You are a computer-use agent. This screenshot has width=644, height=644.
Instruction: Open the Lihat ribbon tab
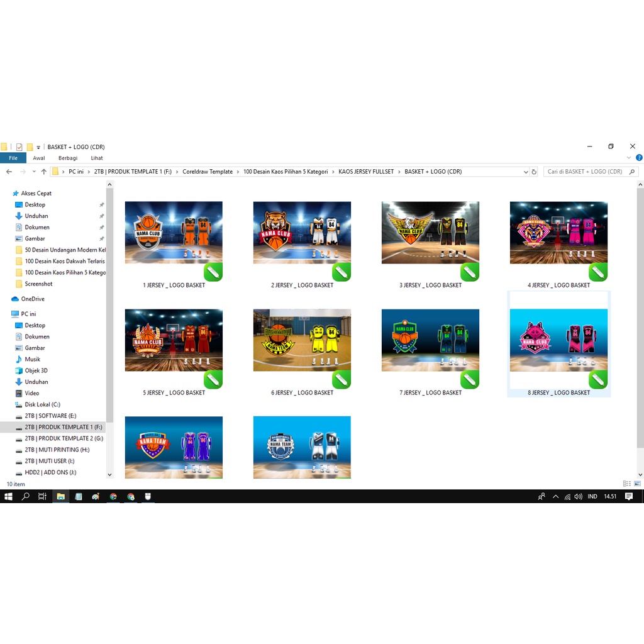coord(97,158)
